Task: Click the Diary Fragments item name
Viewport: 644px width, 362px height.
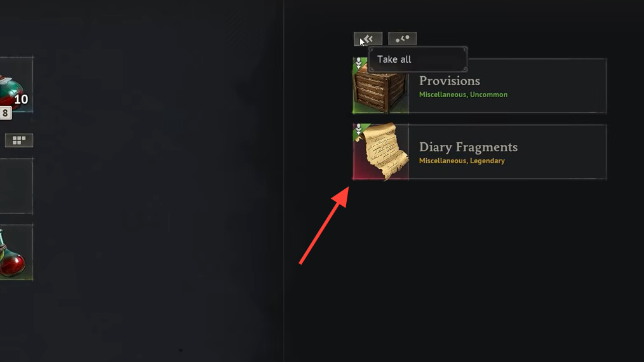Action: (468, 147)
